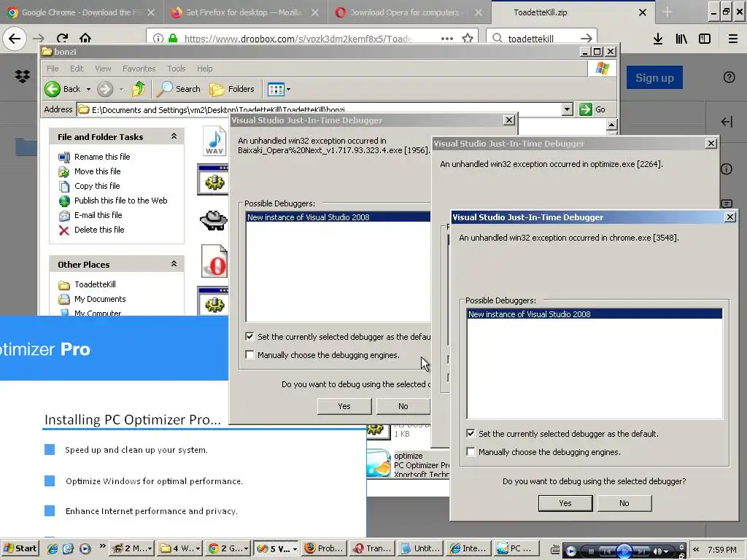Open a new Firefox tab with the plus
Viewport: 747px width, 560px height.
coord(667,12)
